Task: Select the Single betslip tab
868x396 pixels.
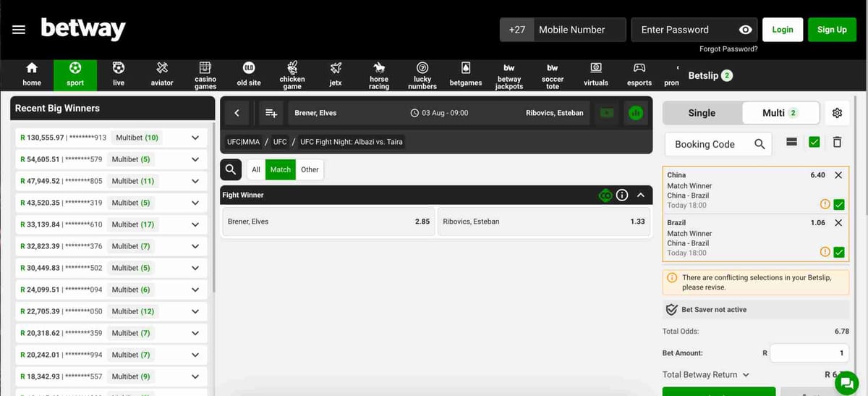Action: (x=702, y=113)
